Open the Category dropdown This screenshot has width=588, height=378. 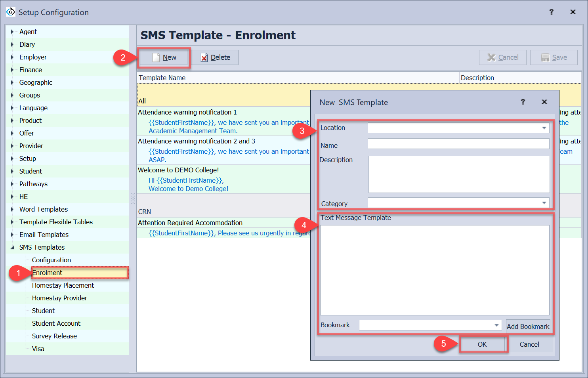tap(544, 203)
